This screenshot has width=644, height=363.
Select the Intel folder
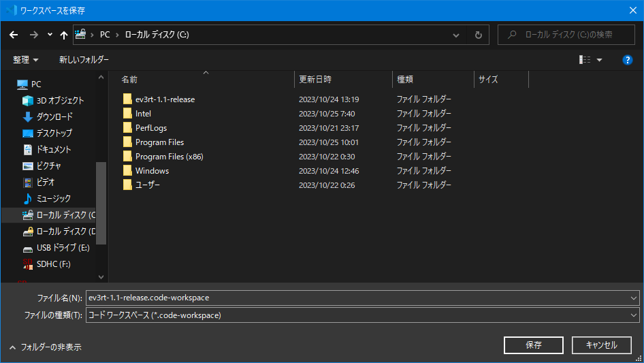[x=144, y=114]
